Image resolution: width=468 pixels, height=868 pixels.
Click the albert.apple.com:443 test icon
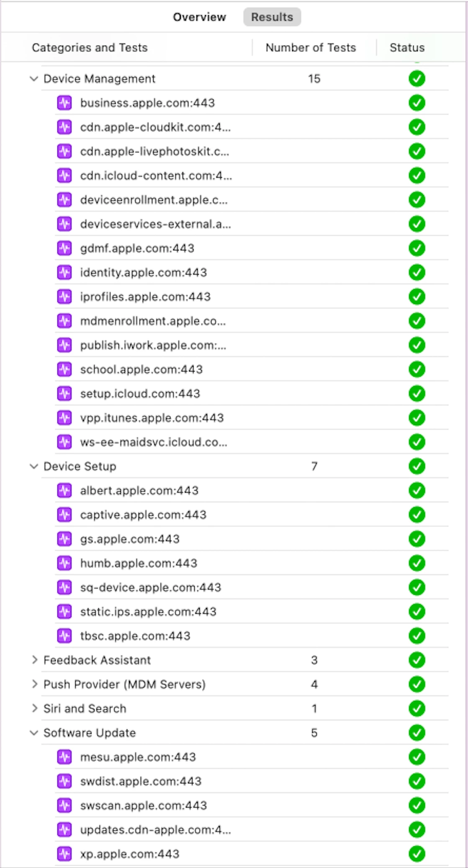[64, 491]
